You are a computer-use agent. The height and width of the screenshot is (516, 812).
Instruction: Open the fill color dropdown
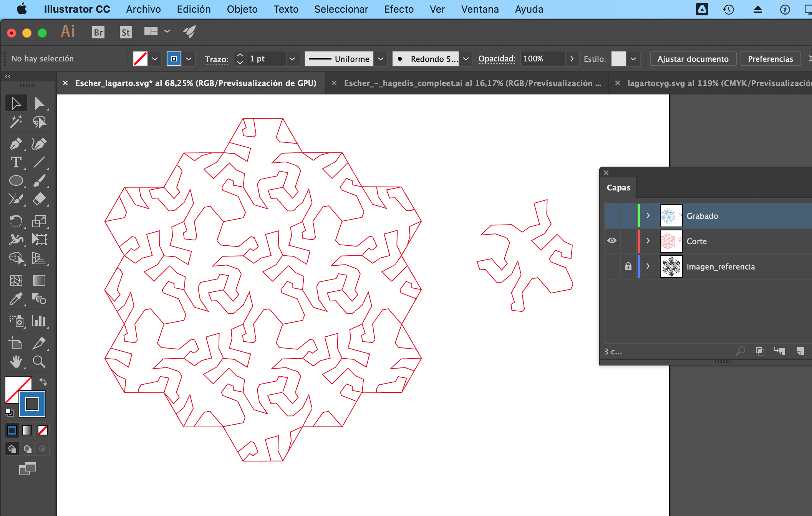click(x=155, y=59)
